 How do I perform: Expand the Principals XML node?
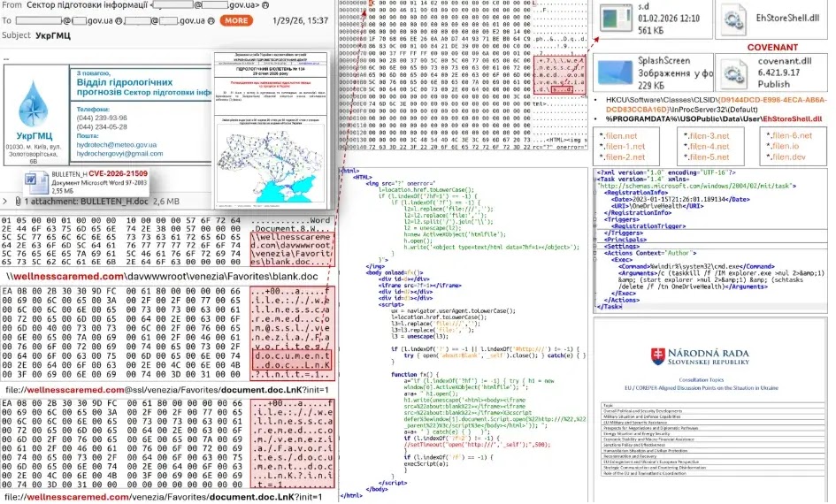[595, 240]
